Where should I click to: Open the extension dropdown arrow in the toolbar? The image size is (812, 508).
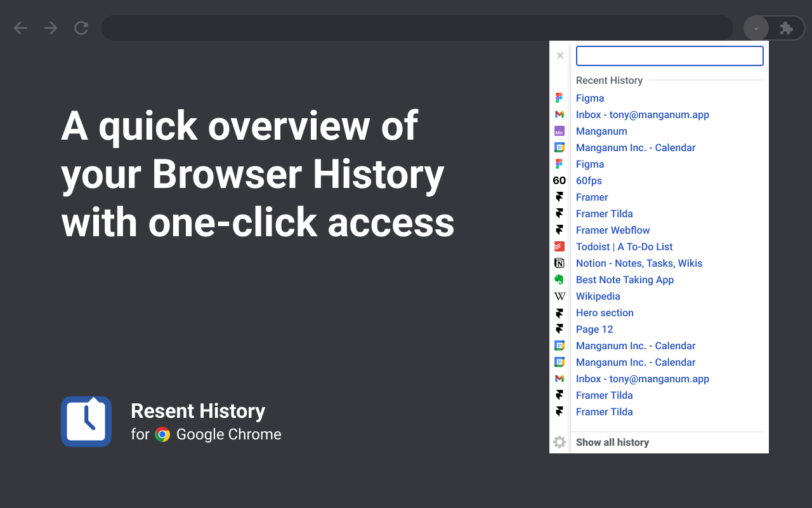pyautogui.click(x=755, y=28)
